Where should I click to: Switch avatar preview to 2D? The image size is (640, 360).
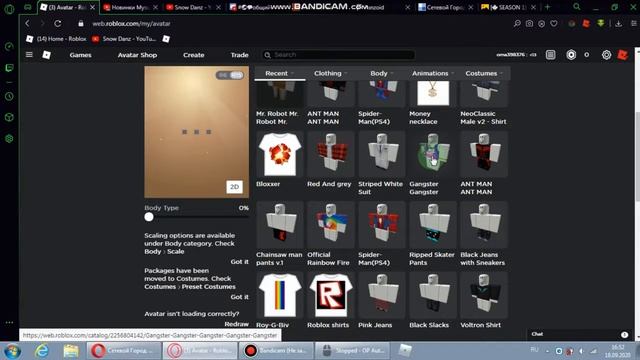[234, 187]
